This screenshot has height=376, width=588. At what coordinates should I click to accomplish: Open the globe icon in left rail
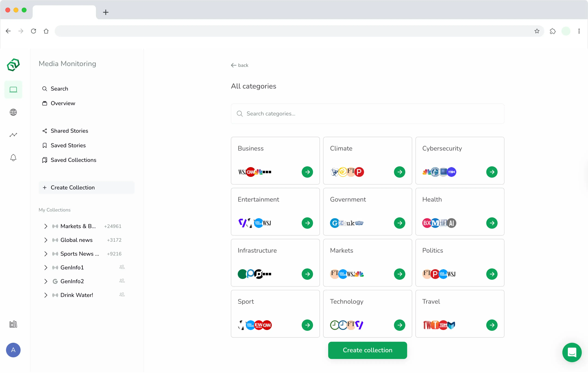pyautogui.click(x=13, y=112)
